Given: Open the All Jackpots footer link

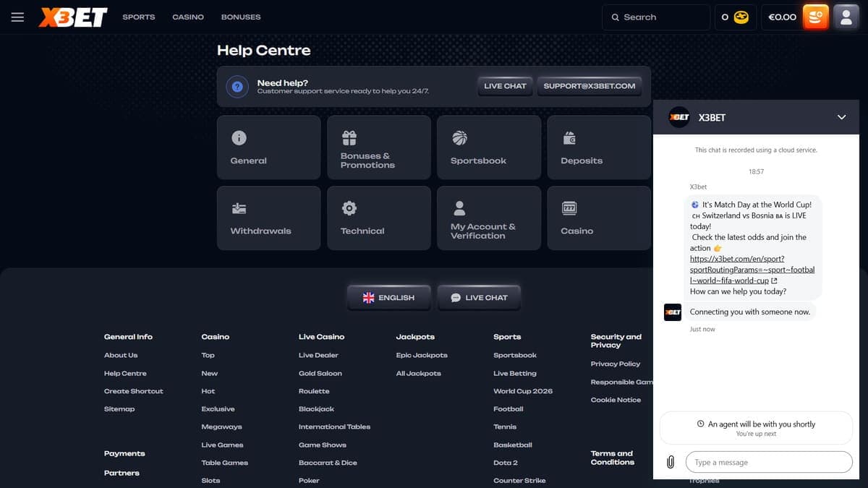Looking at the screenshot, I should 418,373.
